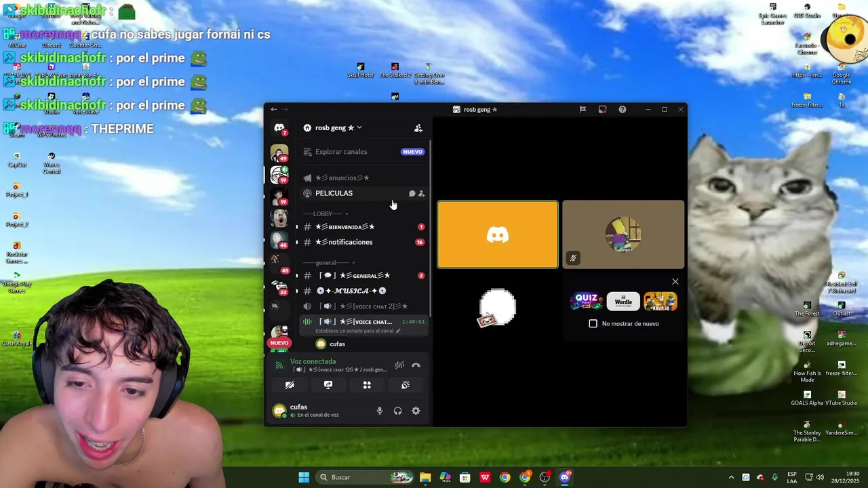Open the Discord inbox flag icon
Screen dimensions: 868x488
point(583,109)
